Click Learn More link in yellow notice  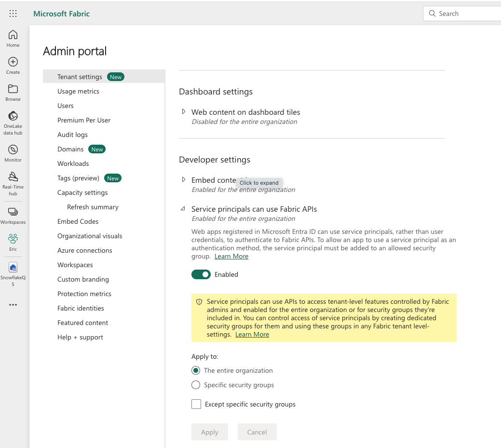click(252, 334)
